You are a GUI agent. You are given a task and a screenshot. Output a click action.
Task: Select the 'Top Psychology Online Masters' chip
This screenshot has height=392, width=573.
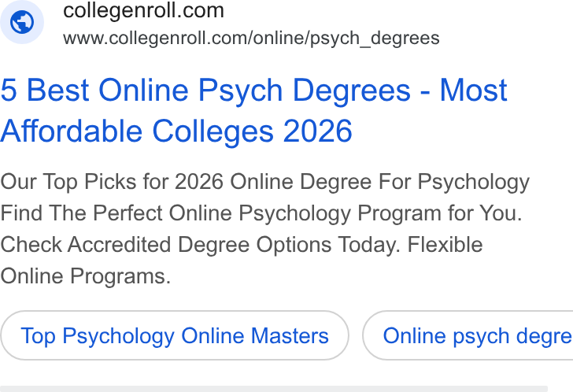pyautogui.click(x=175, y=336)
